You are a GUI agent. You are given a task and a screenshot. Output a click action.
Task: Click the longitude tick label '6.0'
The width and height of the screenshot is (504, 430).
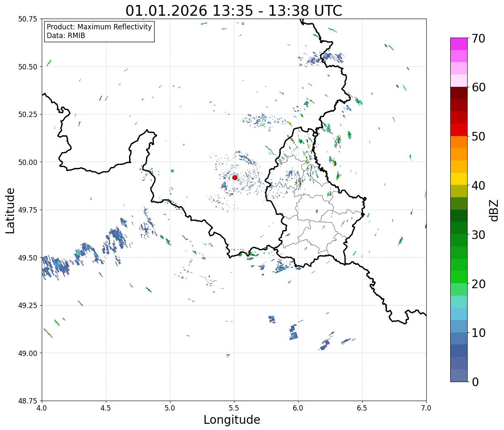pos(298,408)
